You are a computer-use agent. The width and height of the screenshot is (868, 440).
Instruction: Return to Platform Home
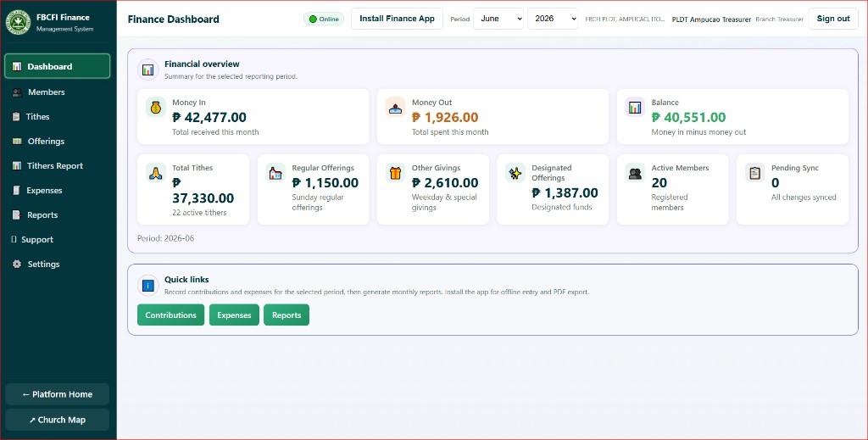58,394
